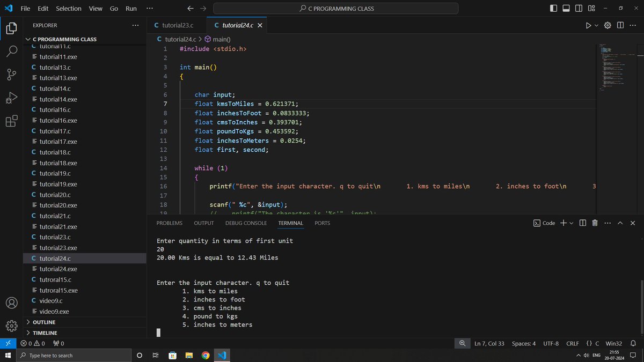Image resolution: width=644 pixels, height=362 pixels.
Task: Open the View menu
Action: pyautogui.click(x=96, y=9)
